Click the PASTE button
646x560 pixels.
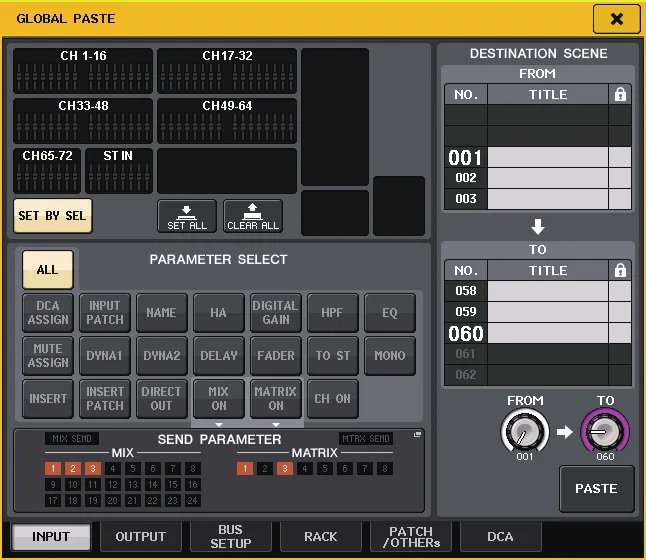tap(596, 489)
